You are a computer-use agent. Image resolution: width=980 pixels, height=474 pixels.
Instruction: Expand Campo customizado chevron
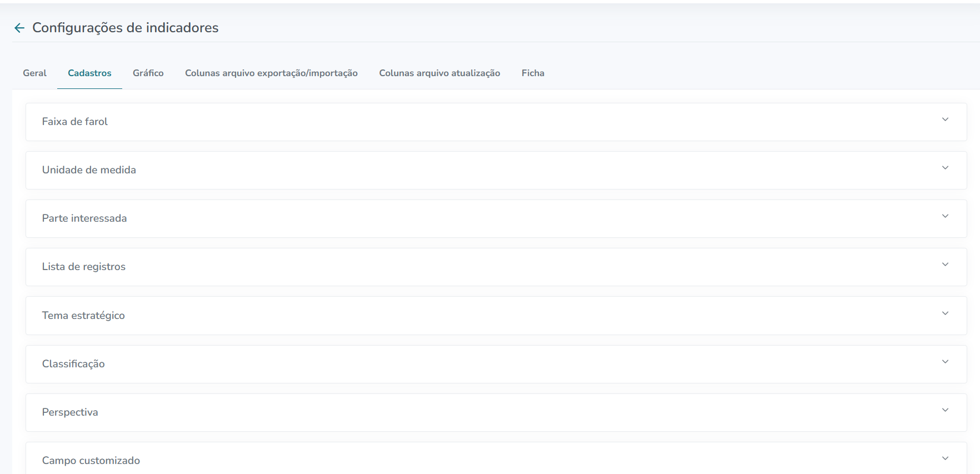click(x=945, y=458)
